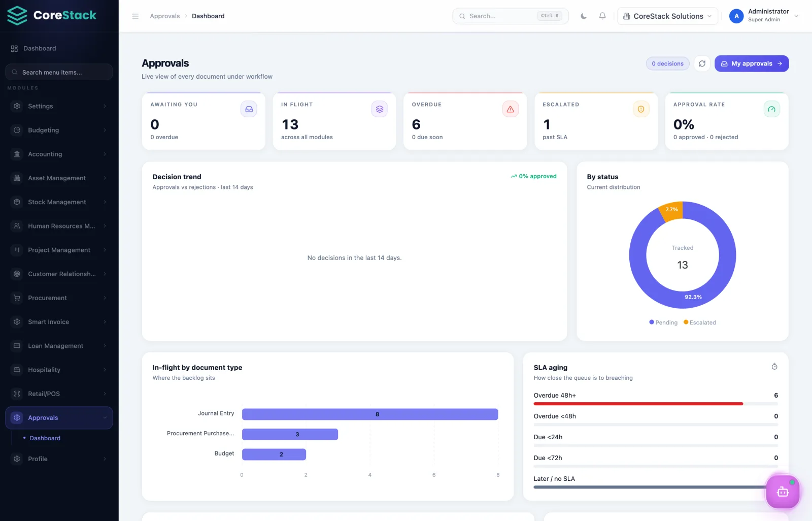
Task: Collapse the Approvals module
Action: [59, 418]
